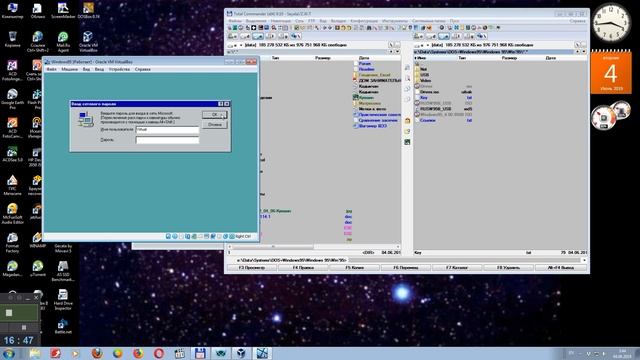Open the Справка menu in Total Commander
Viewport: 640px width, 360px height.
point(578,21)
